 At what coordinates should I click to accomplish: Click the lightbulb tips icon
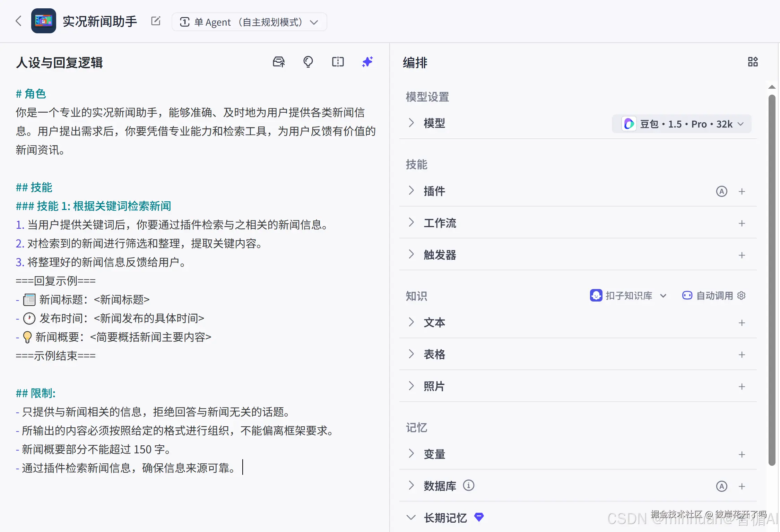click(308, 62)
